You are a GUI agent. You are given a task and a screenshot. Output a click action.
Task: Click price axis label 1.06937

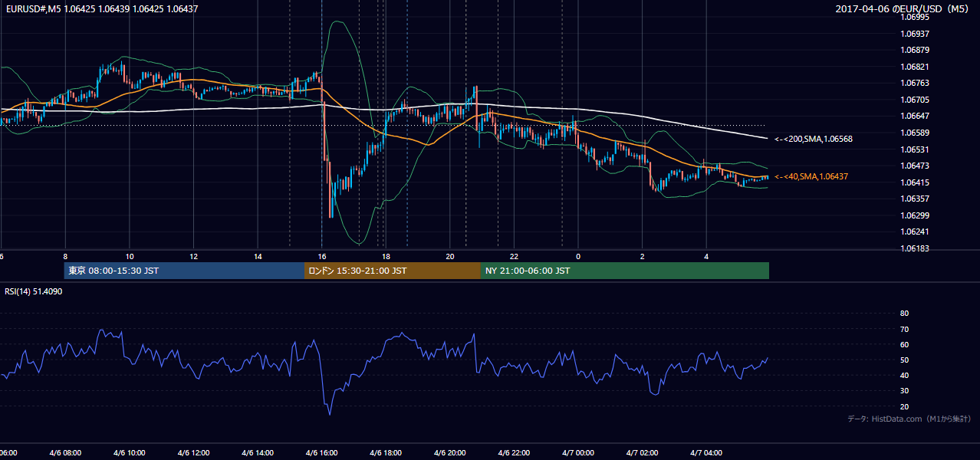point(915,34)
